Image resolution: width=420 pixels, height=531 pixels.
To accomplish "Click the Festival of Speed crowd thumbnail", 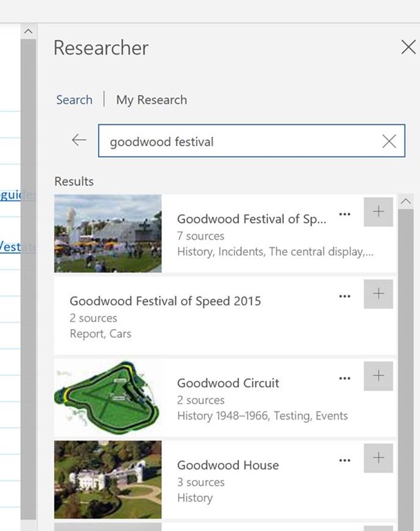I will click(108, 233).
